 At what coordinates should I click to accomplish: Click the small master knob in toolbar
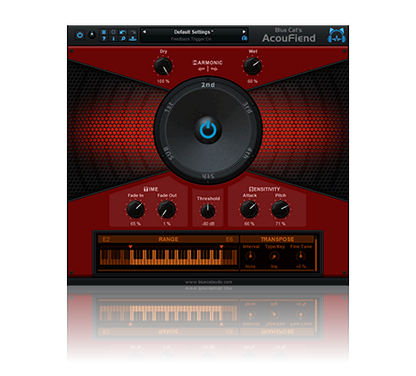click(92, 35)
